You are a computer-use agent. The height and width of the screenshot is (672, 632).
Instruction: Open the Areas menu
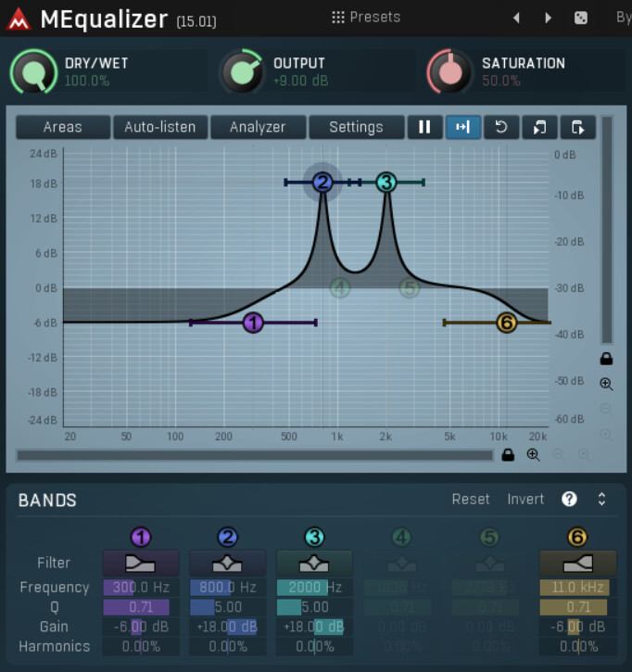[63, 127]
